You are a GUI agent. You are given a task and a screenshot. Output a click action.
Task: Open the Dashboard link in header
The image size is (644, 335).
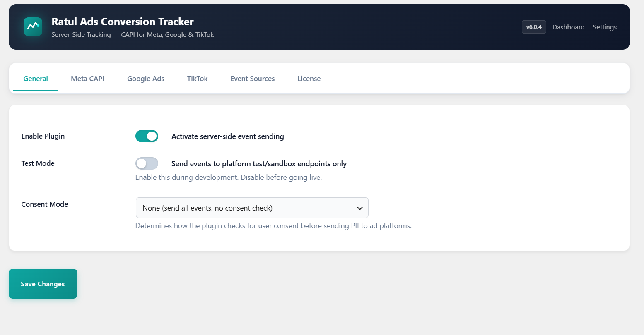(568, 27)
